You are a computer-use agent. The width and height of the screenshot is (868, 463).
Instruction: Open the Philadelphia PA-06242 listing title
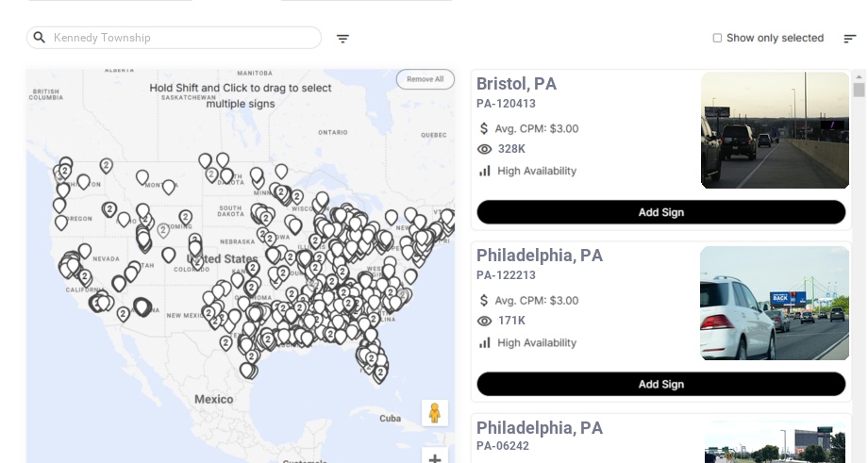click(539, 428)
